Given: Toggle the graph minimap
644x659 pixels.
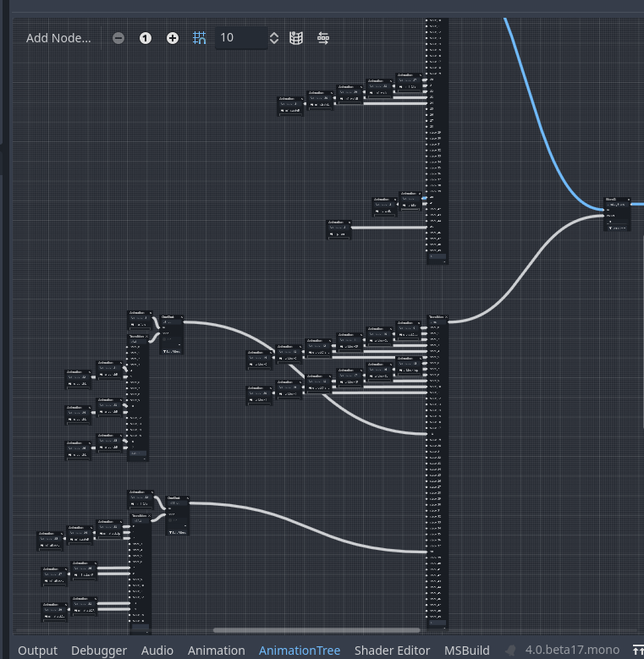Looking at the screenshot, I should click(x=296, y=38).
